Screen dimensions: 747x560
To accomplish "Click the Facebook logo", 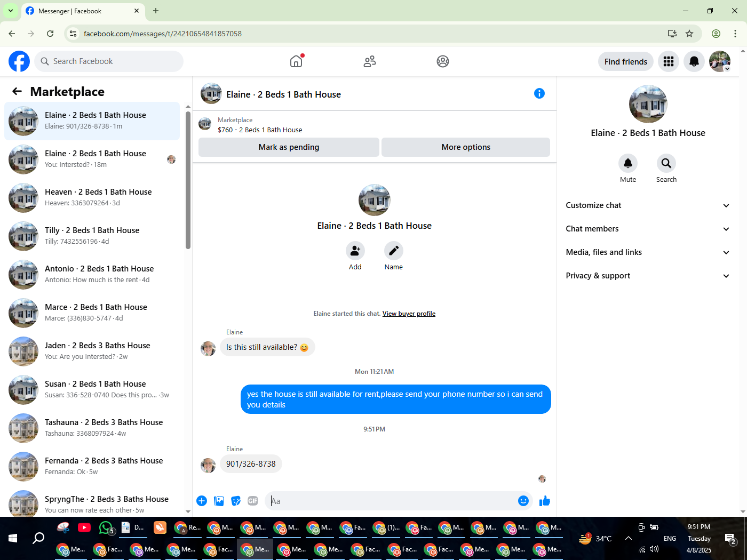I will pyautogui.click(x=19, y=61).
